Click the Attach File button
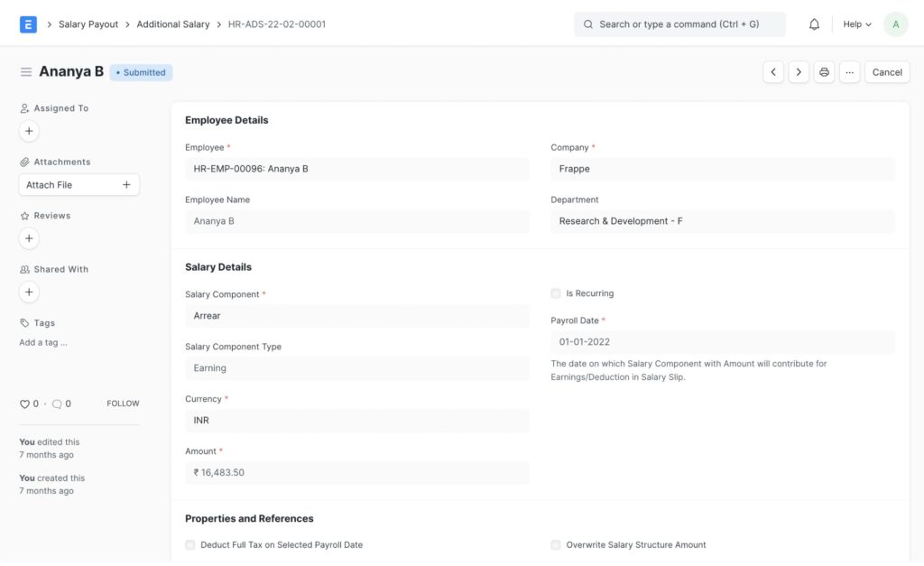The image size is (924, 566). pyautogui.click(x=79, y=185)
